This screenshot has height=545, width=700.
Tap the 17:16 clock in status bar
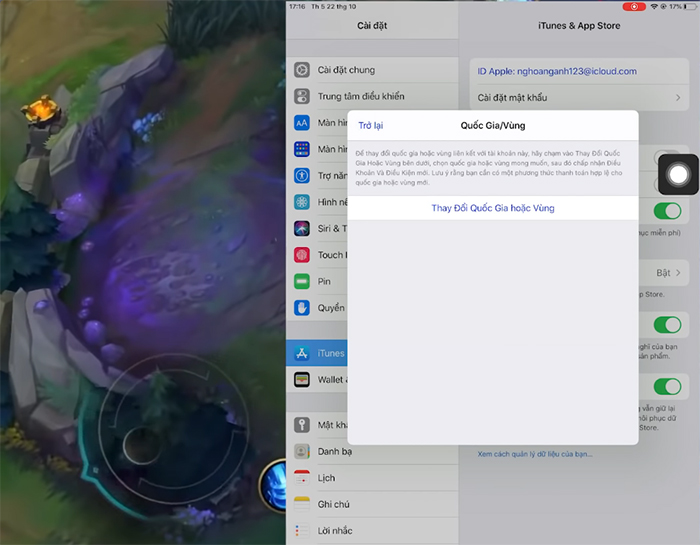pyautogui.click(x=297, y=7)
